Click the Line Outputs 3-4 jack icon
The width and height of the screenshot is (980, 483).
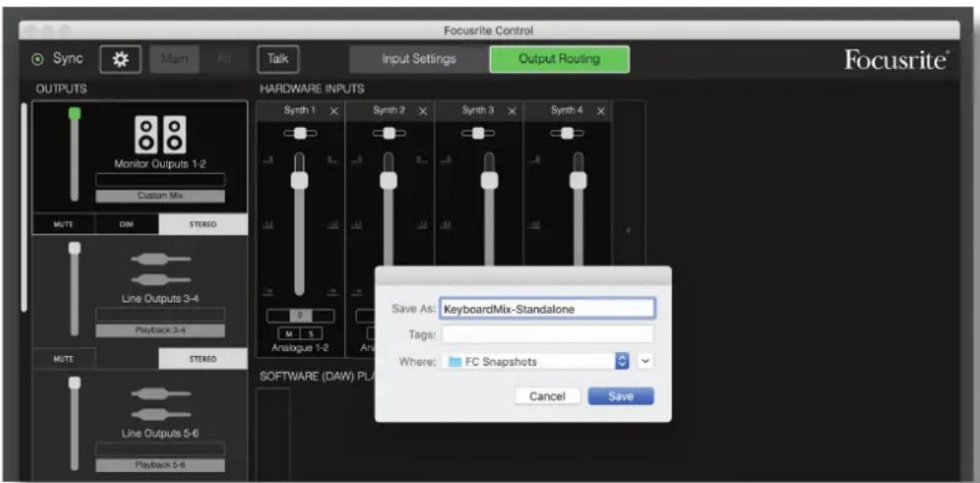pyautogui.click(x=161, y=270)
